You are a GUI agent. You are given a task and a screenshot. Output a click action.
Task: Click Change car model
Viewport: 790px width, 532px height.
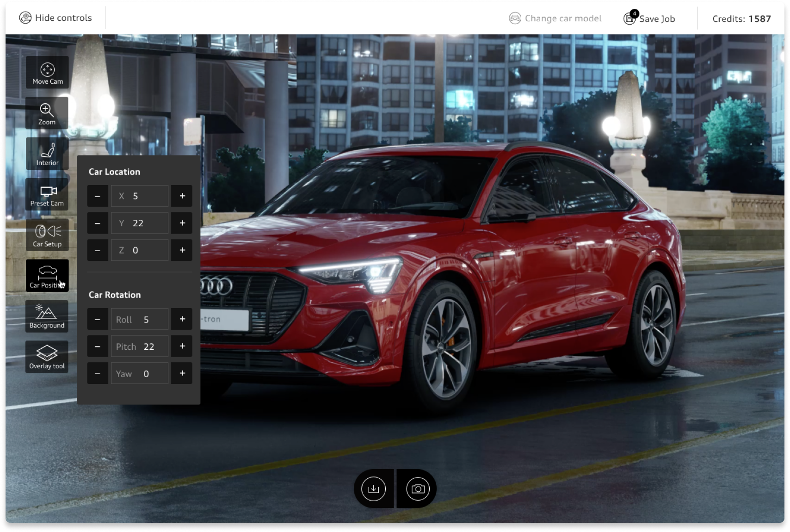tap(555, 19)
